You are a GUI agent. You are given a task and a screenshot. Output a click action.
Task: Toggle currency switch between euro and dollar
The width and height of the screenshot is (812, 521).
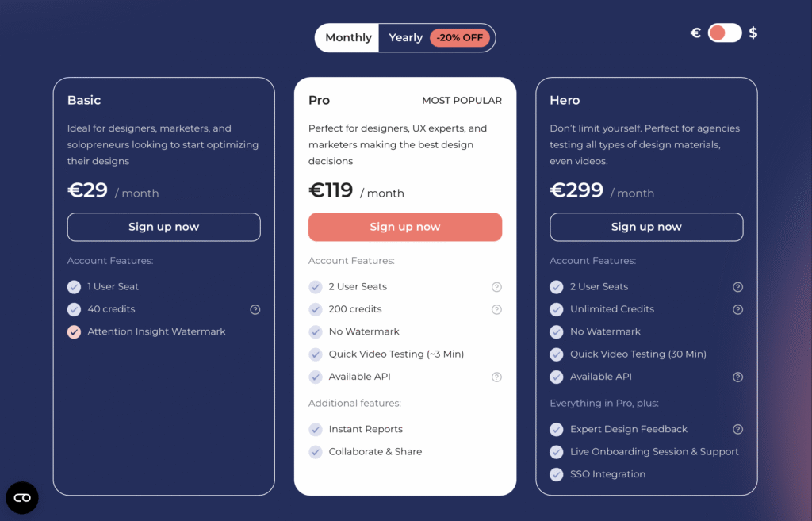[x=725, y=33]
